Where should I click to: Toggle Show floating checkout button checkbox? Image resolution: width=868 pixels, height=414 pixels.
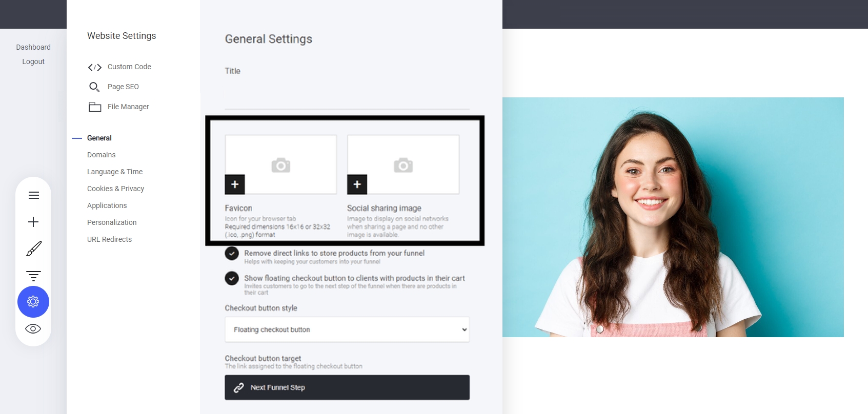point(232,278)
